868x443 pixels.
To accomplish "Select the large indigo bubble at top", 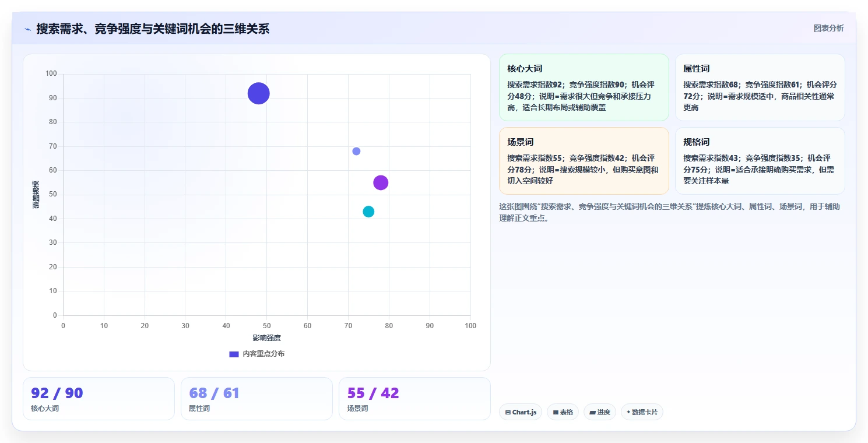I will click(x=258, y=93).
